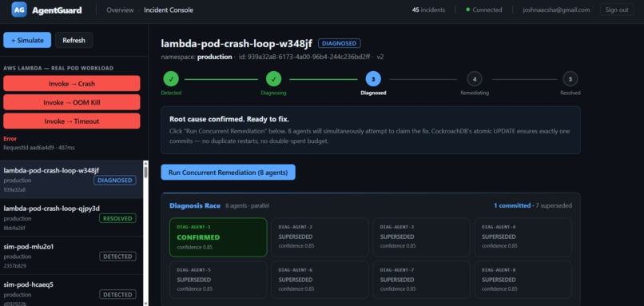This screenshot has height=306, width=644.
Task: Click the incident id 939a32a8-6173 text
Action: [x=304, y=57]
